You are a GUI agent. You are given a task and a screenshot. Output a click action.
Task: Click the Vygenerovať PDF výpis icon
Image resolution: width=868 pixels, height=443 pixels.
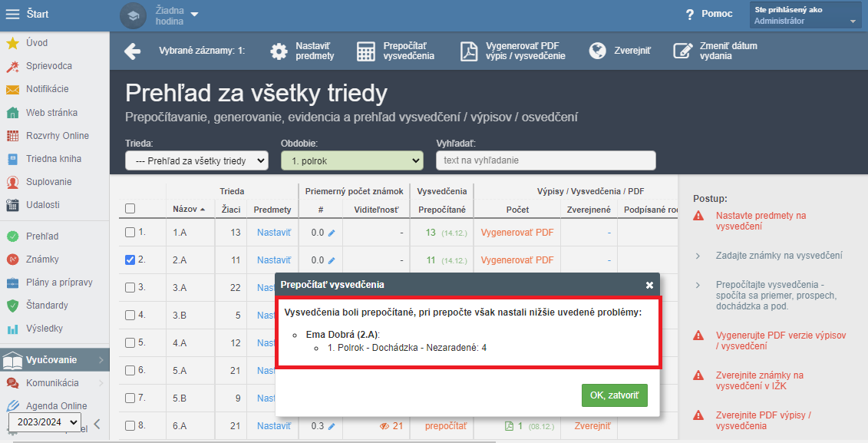point(469,51)
